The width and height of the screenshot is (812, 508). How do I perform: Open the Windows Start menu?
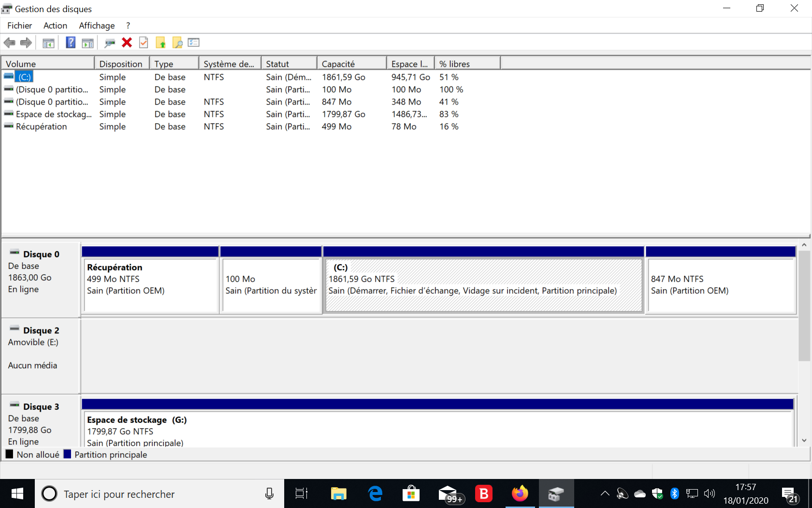[17, 493]
